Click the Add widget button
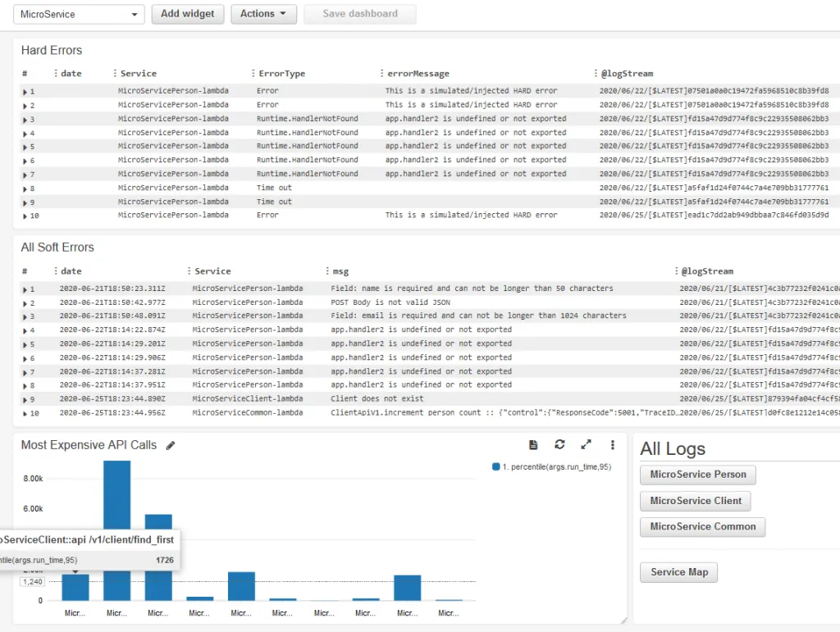The image size is (840, 632). click(x=187, y=14)
